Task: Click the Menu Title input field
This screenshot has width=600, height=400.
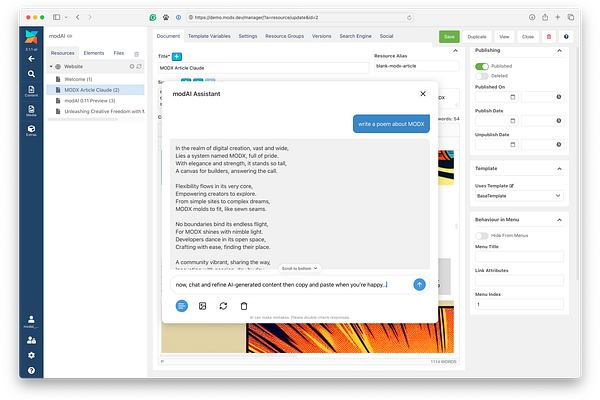Action: (519, 256)
